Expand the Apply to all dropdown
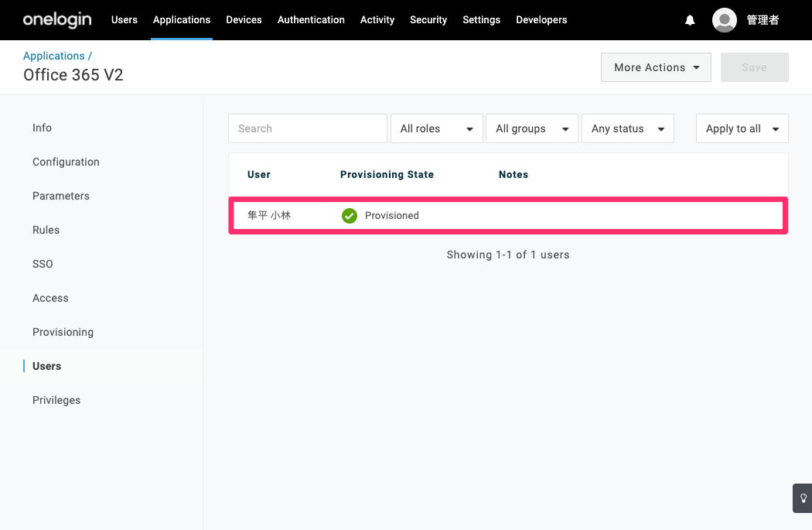The width and height of the screenshot is (812, 530). click(x=742, y=128)
